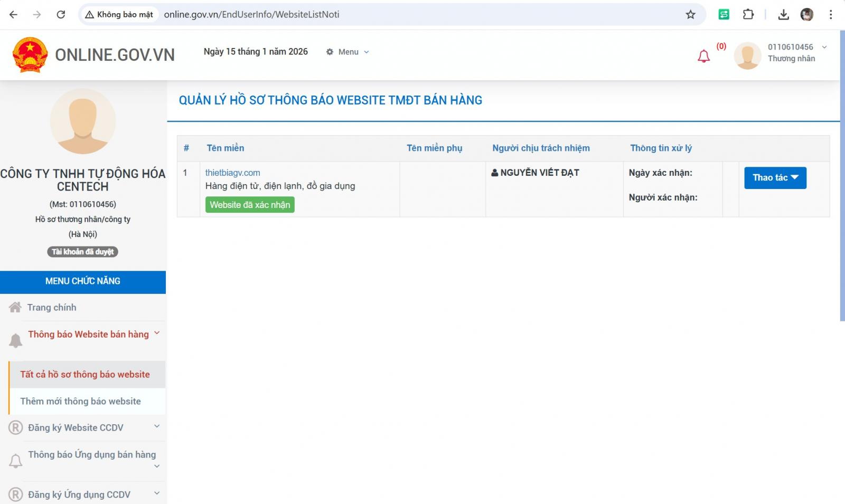
Task: Click the green extension icon in toolbar
Action: [x=724, y=15]
